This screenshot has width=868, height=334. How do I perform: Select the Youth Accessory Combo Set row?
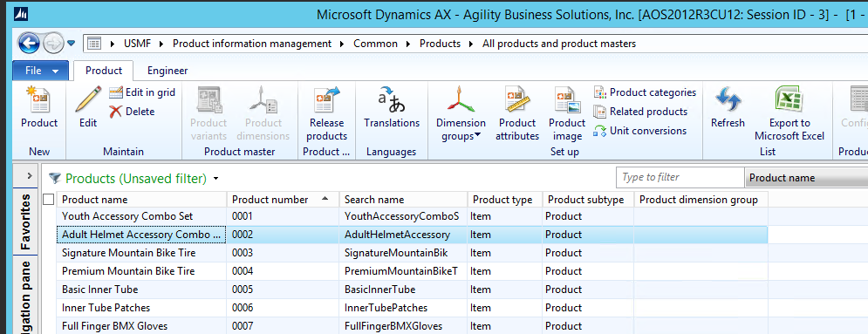click(413, 216)
